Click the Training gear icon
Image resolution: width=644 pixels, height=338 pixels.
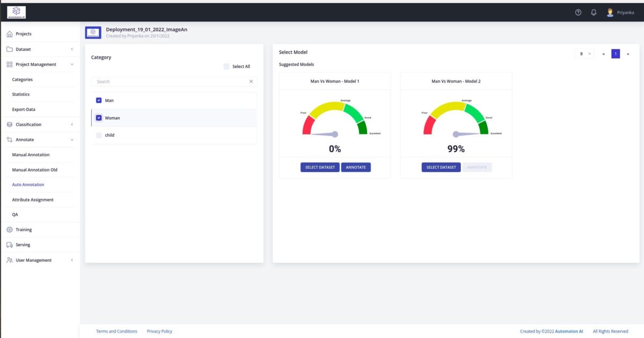click(x=10, y=229)
